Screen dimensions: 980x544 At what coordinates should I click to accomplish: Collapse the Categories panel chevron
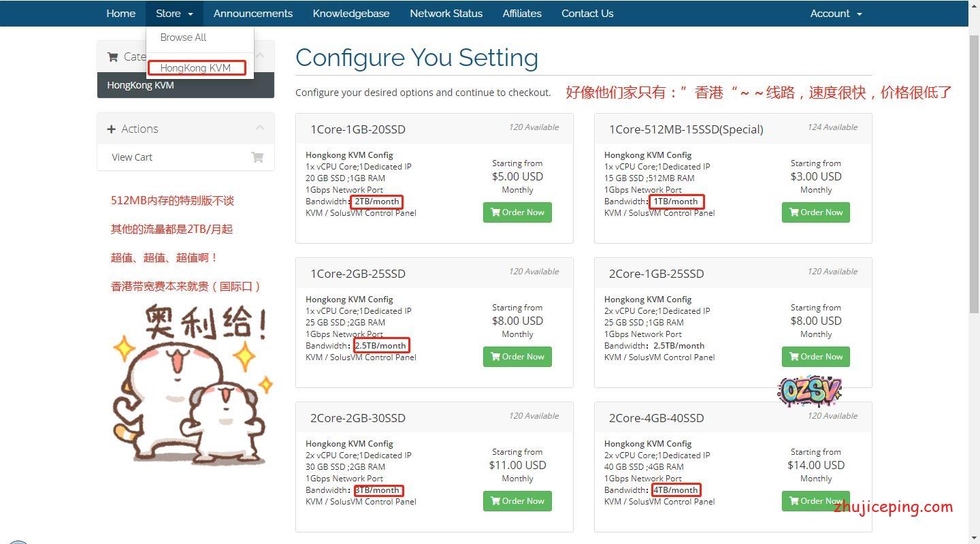pos(260,56)
